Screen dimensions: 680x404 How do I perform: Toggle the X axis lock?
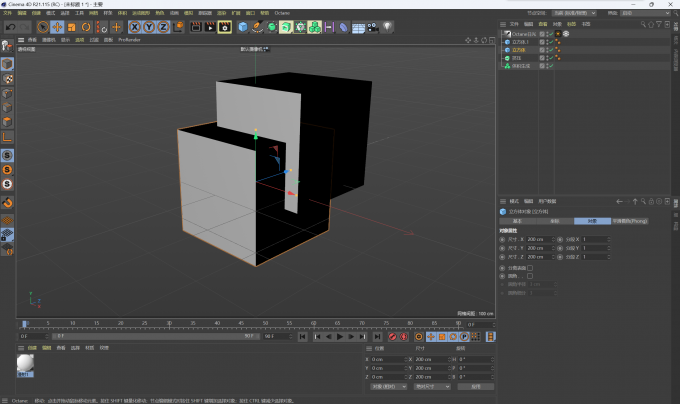pyautogui.click(x=135, y=27)
